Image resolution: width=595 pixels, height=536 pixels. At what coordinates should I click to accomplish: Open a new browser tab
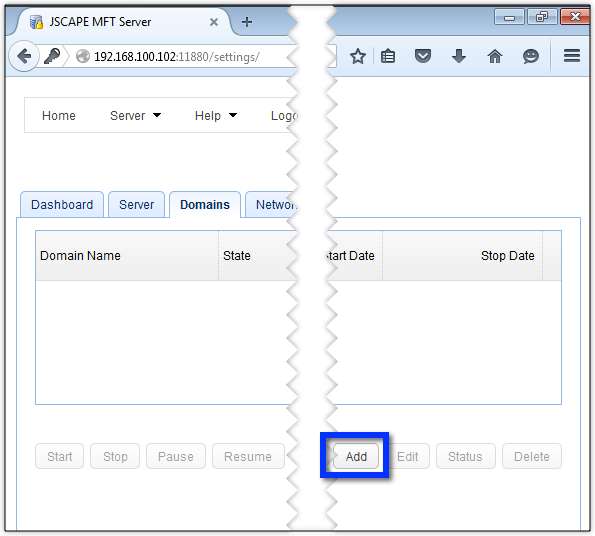(x=247, y=22)
